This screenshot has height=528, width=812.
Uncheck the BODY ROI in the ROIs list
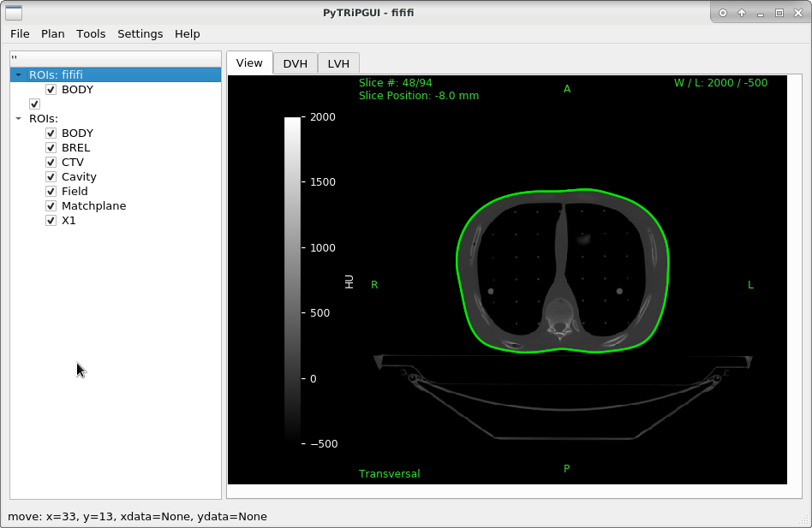(x=51, y=133)
